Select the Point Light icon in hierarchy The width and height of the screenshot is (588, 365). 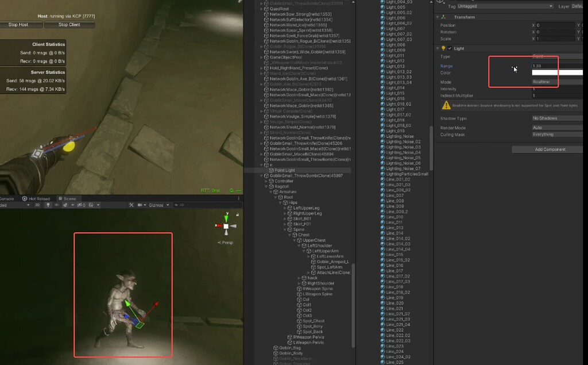point(271,170)
